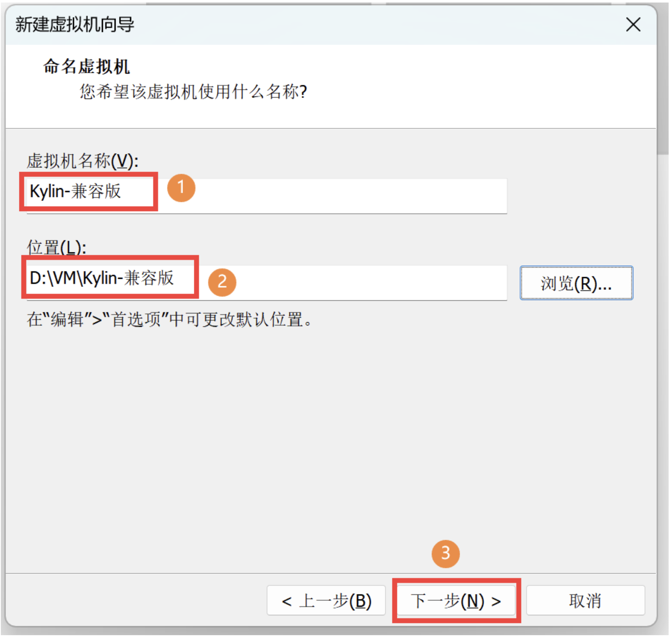The image size is (672, 636).
Task: Open the 浏览(R)... folder browser
Action: (576, 283)
